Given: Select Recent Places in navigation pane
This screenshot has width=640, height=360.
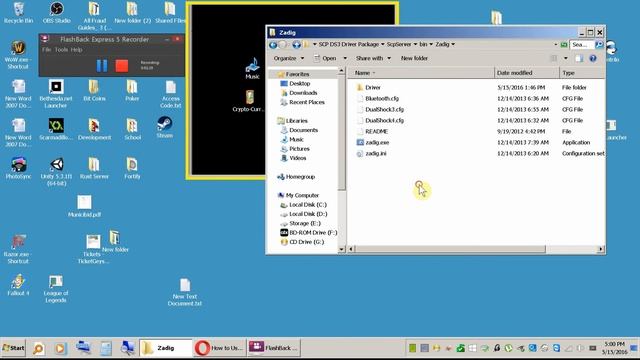Looking at the screenshot, I should click(302, 102).
